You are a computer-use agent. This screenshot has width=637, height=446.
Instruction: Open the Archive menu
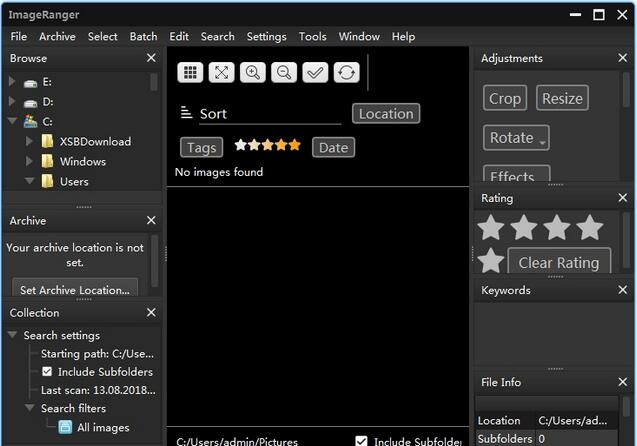point(57,37)
